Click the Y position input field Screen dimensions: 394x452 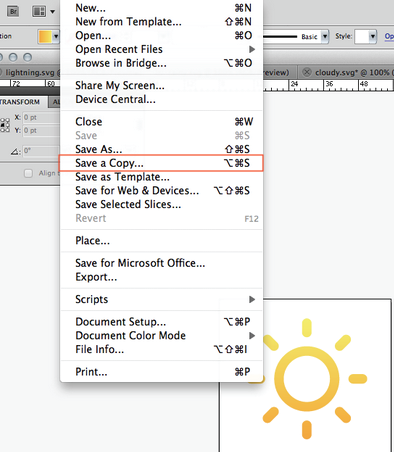[x=42, y=130]
